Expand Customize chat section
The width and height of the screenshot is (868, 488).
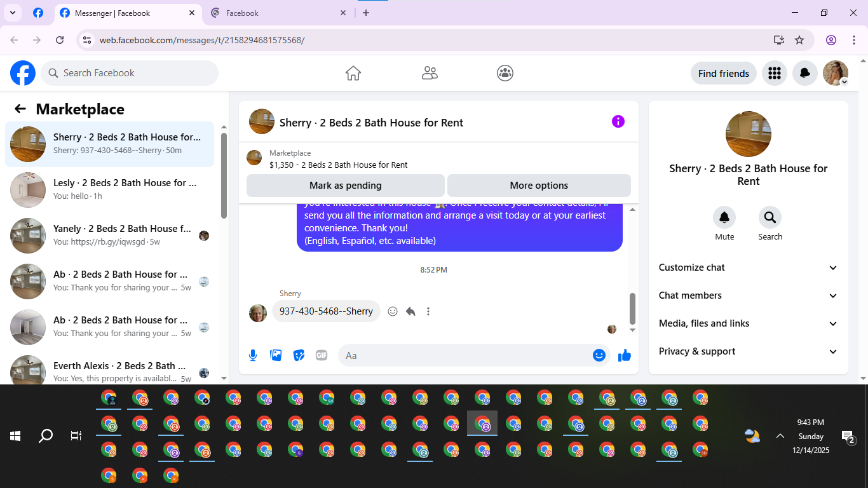click(x=748, y=268)
